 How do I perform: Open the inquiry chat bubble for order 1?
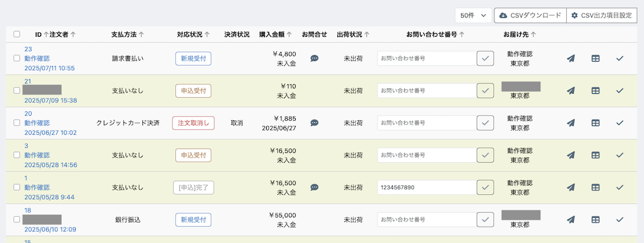pyautogui.click(x=314, y=187)
